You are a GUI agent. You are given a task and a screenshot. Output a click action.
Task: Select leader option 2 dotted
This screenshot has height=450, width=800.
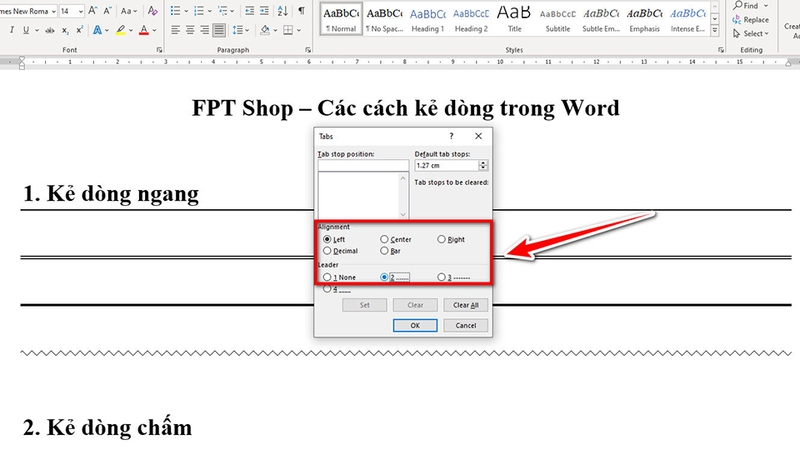pos(384,277)
